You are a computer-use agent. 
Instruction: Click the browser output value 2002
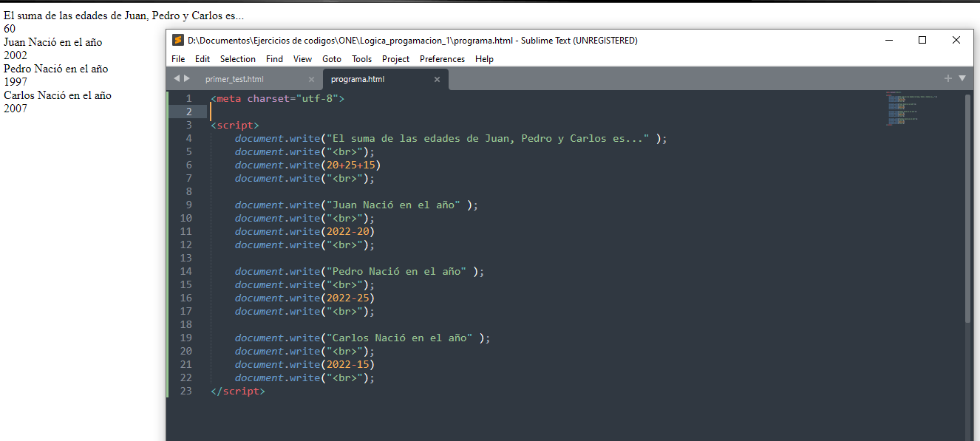(x=16, y=55)
